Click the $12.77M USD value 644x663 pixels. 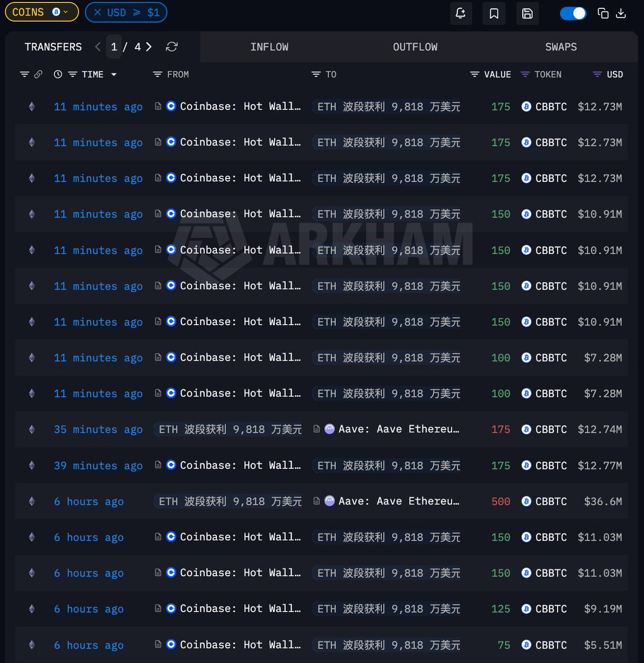(600, 466)
